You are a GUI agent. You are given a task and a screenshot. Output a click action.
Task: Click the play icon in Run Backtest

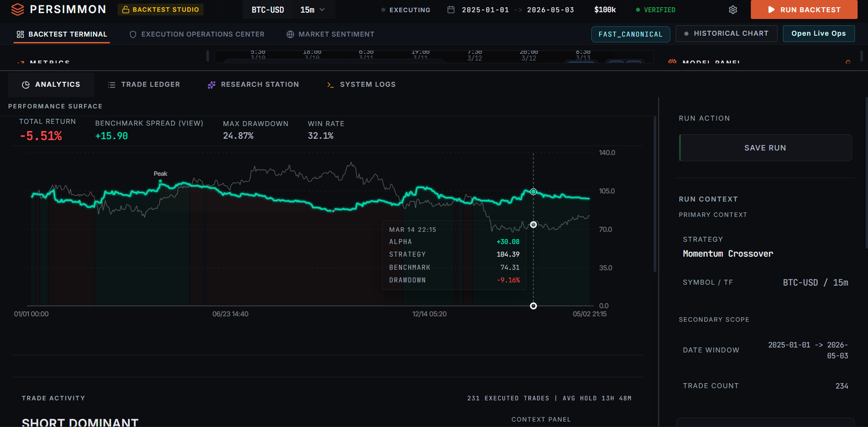point(771,9)
